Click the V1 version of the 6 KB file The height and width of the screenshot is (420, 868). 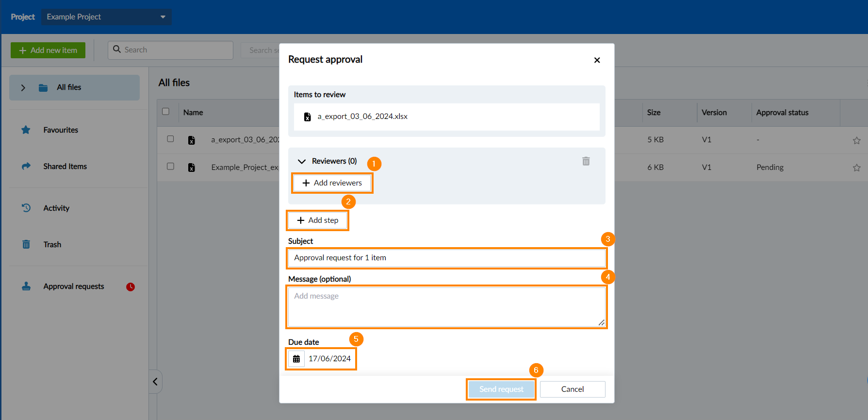pos(706,167)
